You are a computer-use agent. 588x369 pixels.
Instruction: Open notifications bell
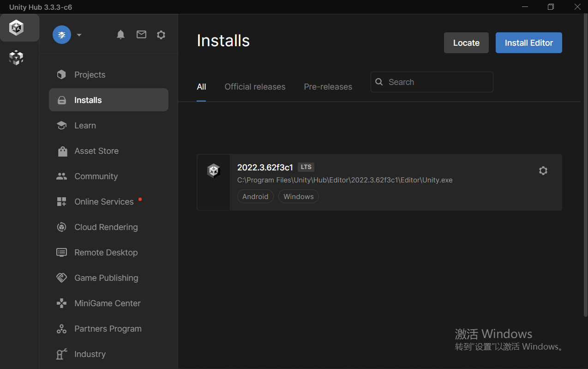point(121,35)
